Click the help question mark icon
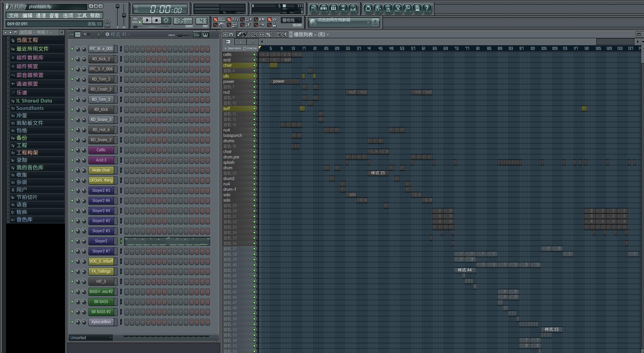This screenshot has width=644, height=353. (427, 8)
